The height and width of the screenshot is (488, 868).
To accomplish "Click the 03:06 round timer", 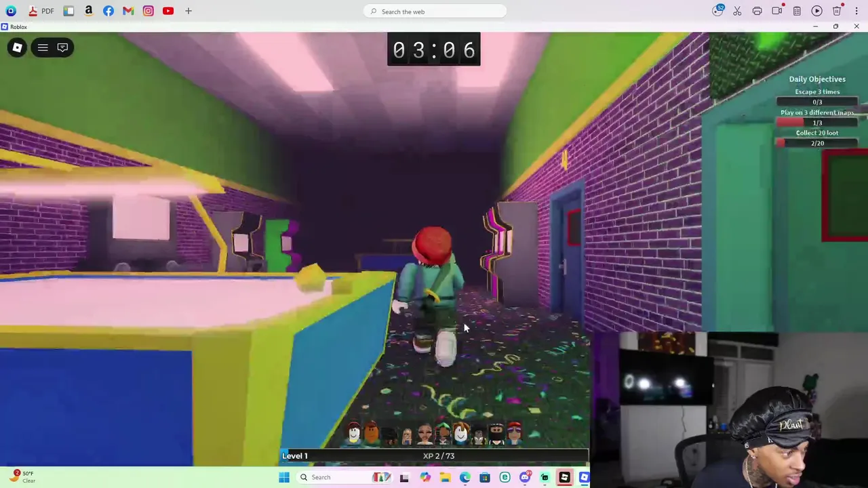I will click(x=434, y=49).
